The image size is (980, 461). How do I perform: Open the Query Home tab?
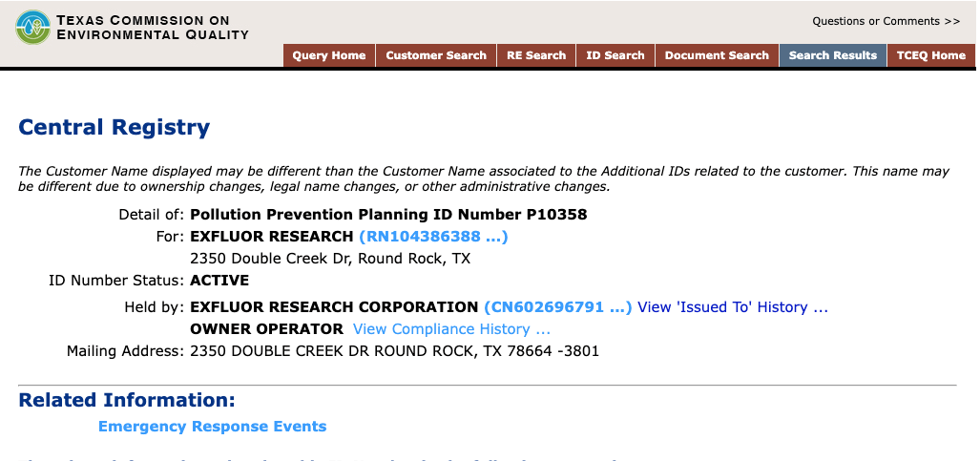pos(329,55)
